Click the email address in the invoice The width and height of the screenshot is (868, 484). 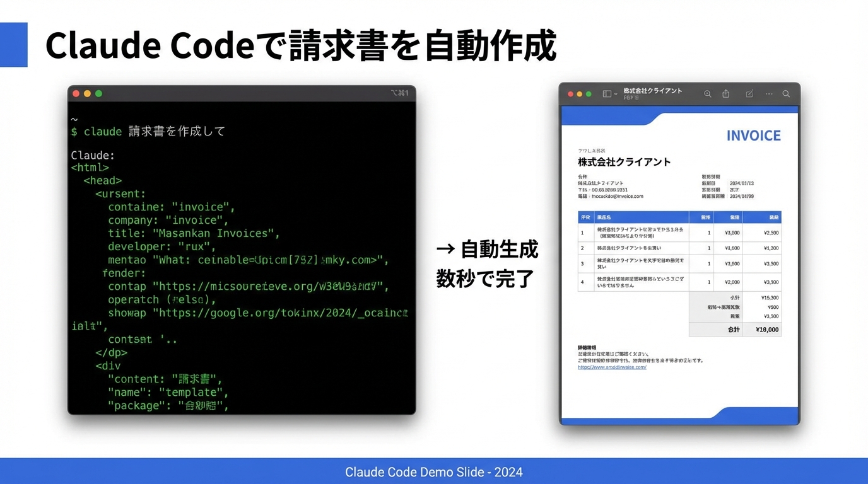coord(617,196)
